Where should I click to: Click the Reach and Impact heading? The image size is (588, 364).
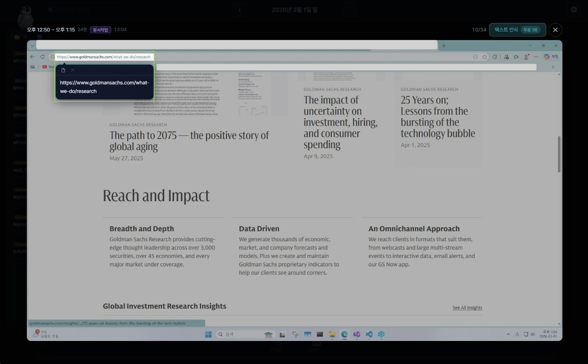156,196
